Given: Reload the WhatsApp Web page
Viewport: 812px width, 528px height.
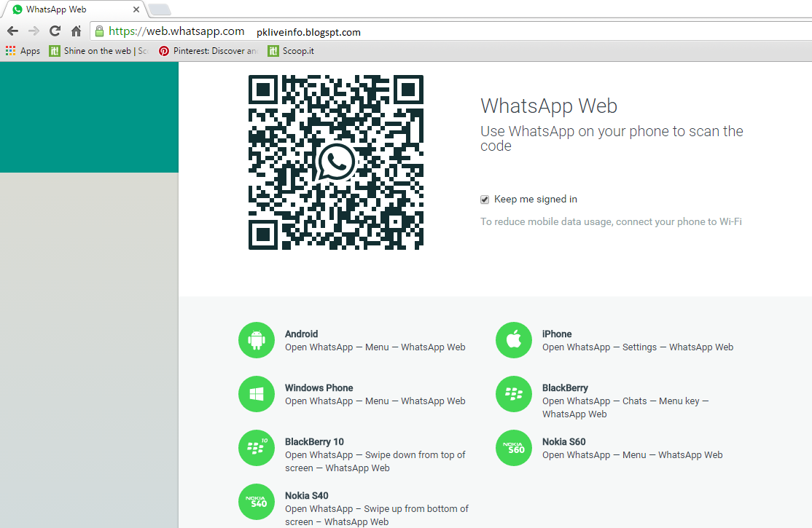Looking at the screenshot, I should point(55,31).
